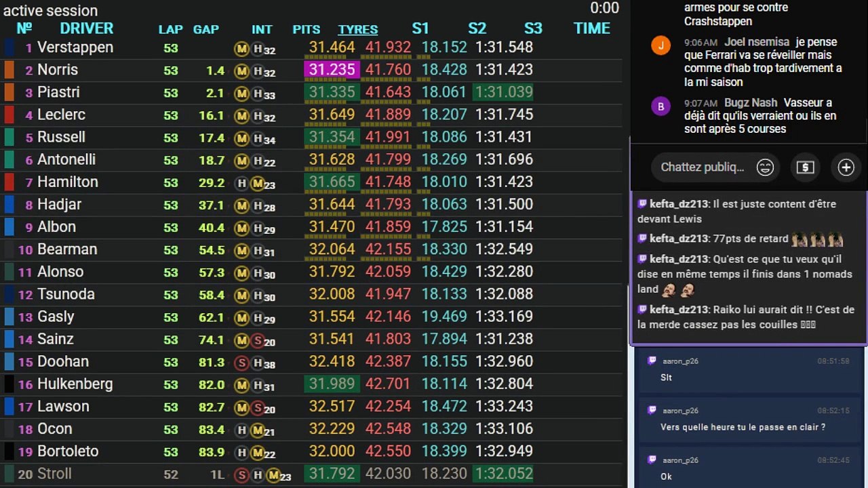Click the hard tyre icon in Hamilton's row
The width and height of the screenshot is (868, 488).
241,182
